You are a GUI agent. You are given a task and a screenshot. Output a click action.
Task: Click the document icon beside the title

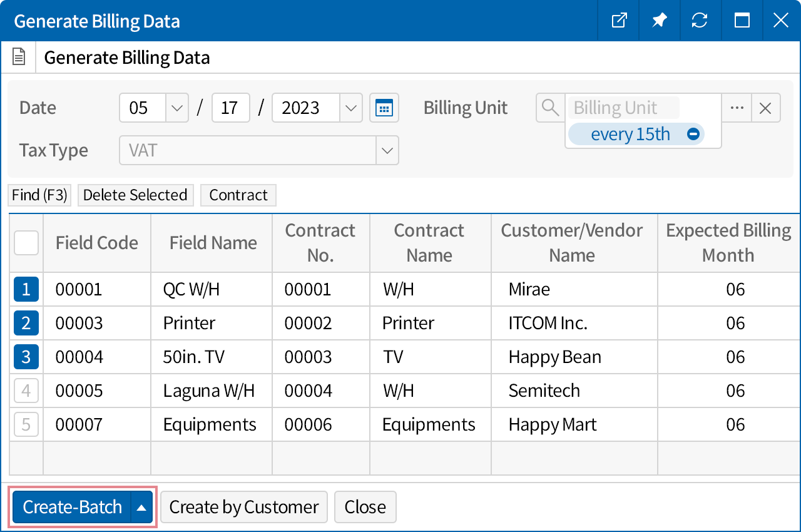[x=19, y=58]
